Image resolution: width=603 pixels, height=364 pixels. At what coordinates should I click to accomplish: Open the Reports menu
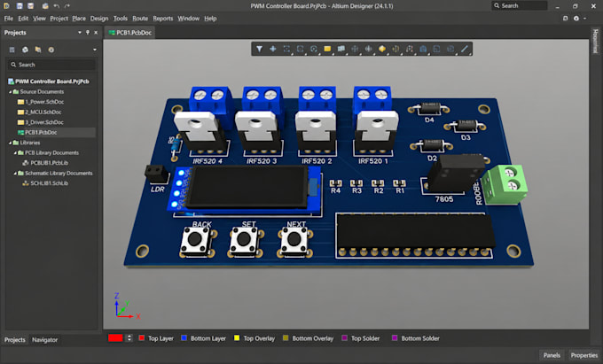162,19
